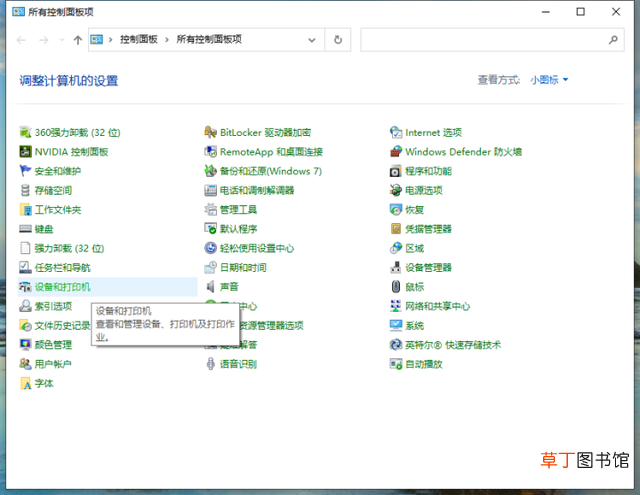Screen dimensions: 640x495
Task: Open the 颜色管理 icon
Action: (x=25, y=344)
